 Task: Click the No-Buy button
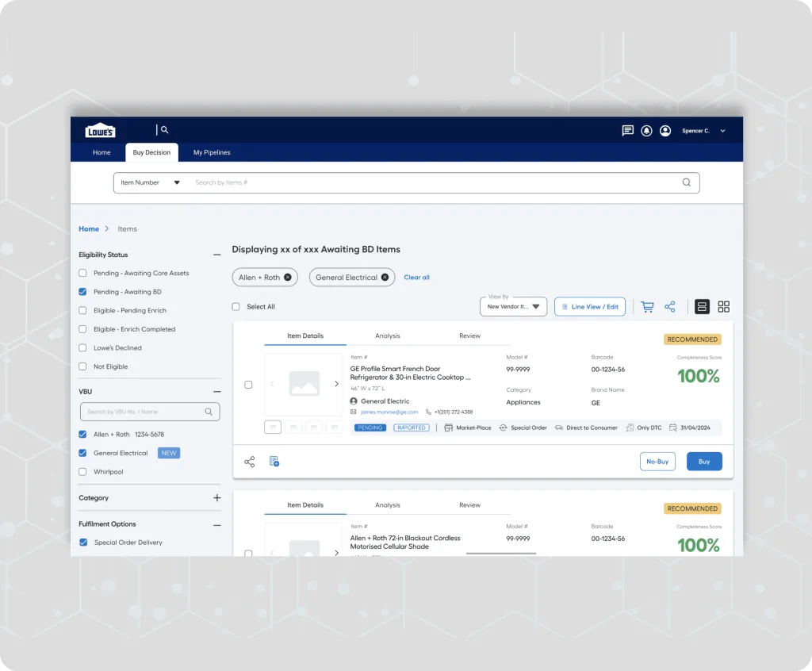click(x=657, y=461)
